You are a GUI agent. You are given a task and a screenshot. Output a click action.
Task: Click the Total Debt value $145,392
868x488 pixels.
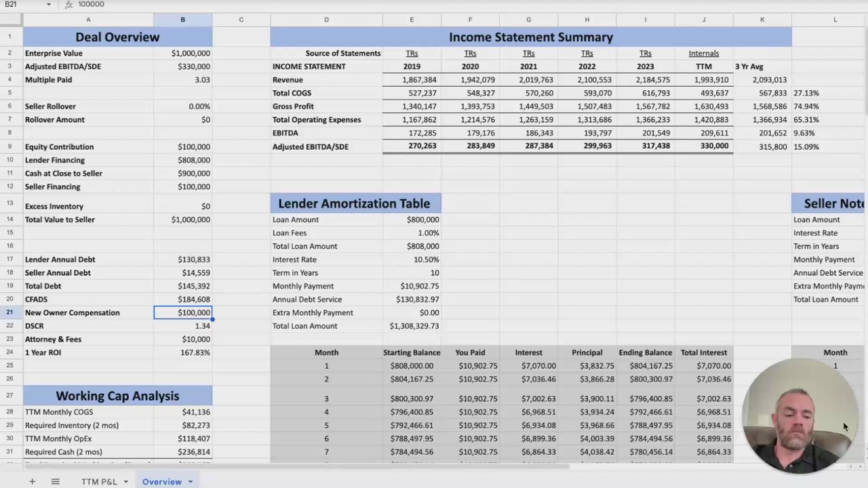(x=182, y=286)
